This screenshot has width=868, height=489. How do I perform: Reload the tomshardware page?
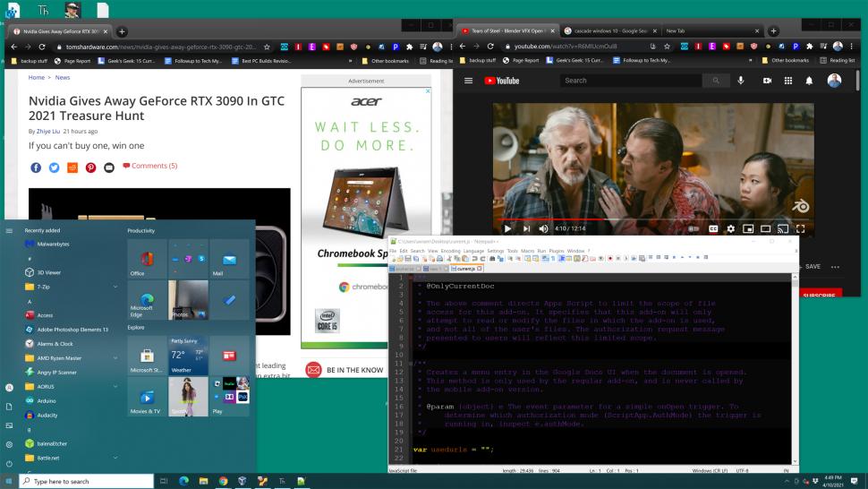[42, 47]
